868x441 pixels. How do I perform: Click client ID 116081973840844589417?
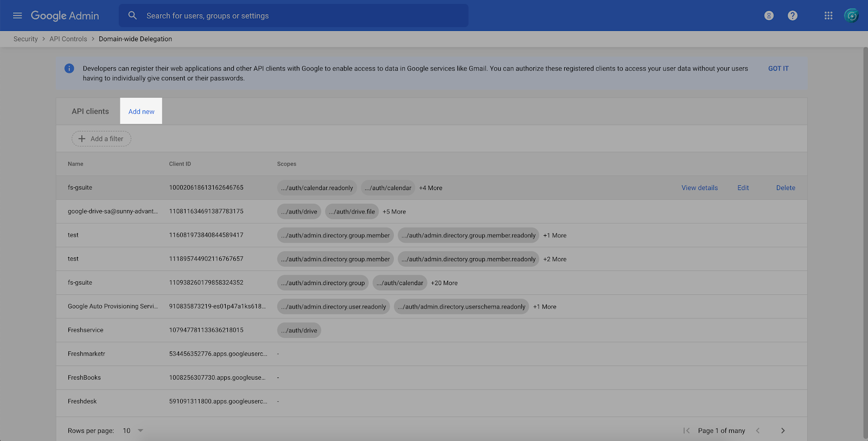(206, 235)
